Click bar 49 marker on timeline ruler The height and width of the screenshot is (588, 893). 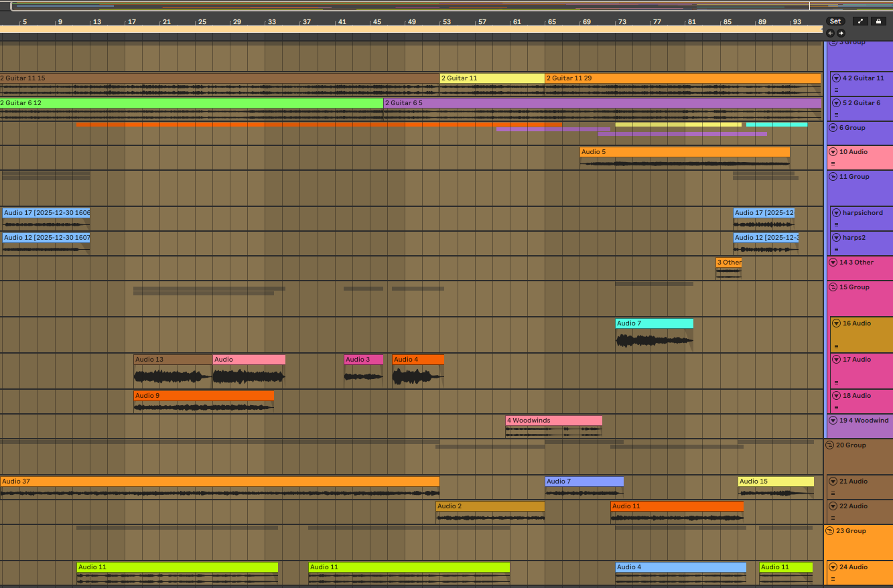(x=411, y=21)
